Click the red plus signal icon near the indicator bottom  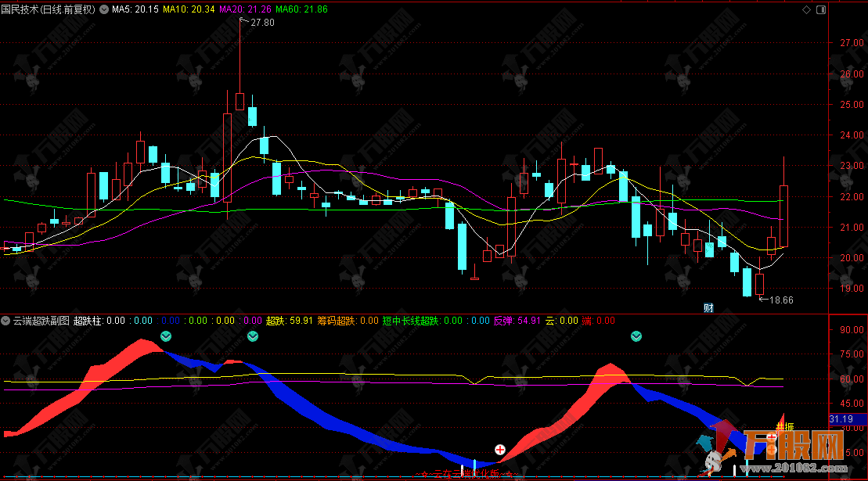pyautogui.click(x=499, y=450)
